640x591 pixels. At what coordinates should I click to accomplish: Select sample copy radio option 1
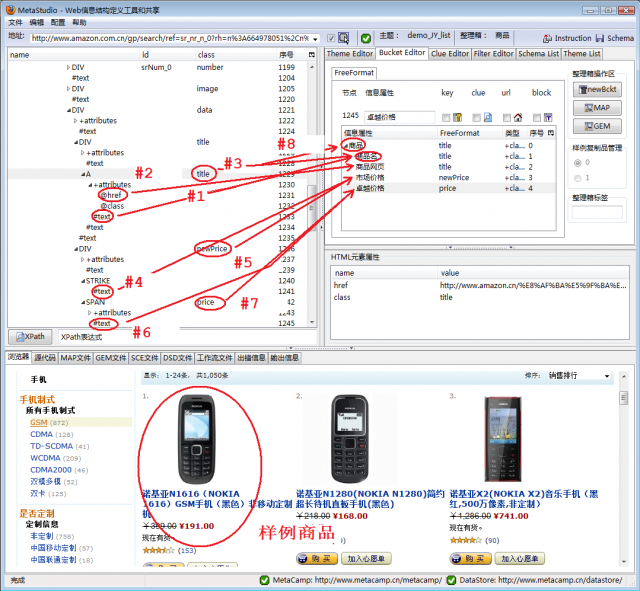click(x=578, y=178)
